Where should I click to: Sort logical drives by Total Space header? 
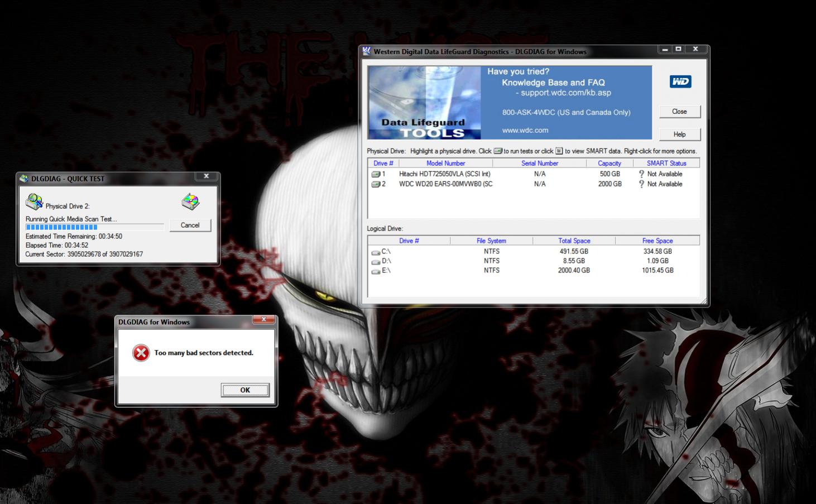coord(574,241)
